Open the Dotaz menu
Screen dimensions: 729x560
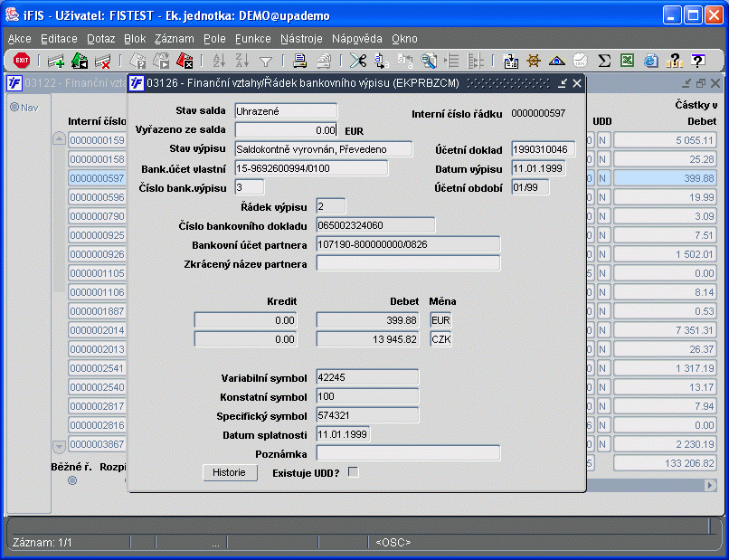[101, 39]
